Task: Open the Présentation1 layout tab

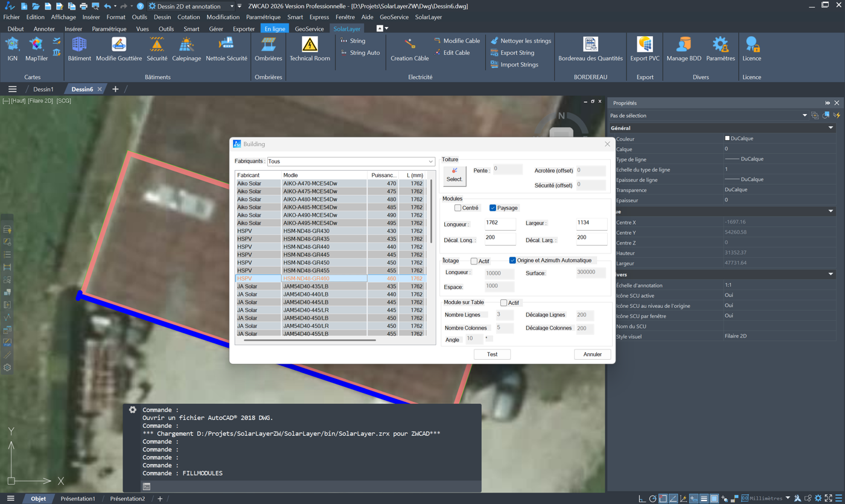Action: click(x=78, y=499)
